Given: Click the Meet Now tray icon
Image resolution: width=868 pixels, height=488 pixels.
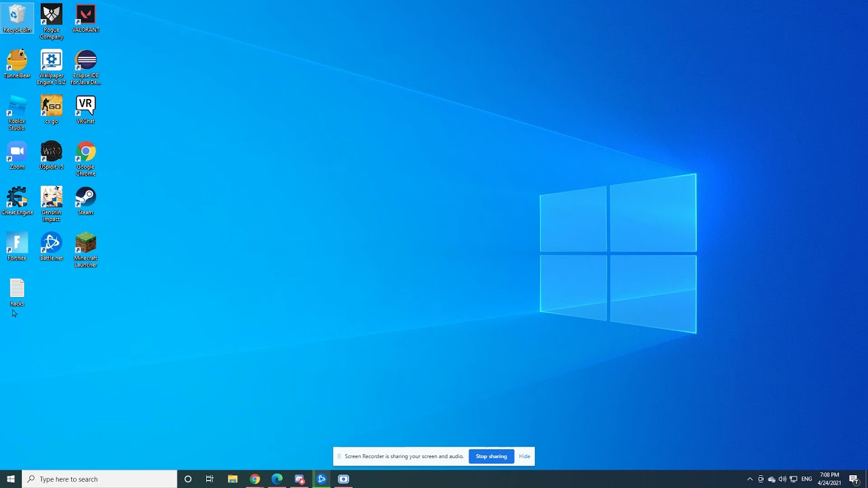Looking at the screenshot, I should 761,479.
